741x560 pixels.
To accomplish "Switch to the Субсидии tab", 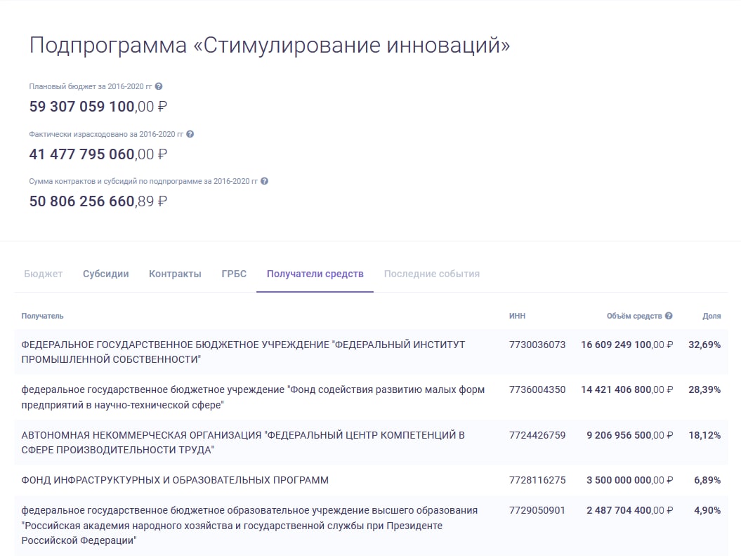I will coord(106,274).
